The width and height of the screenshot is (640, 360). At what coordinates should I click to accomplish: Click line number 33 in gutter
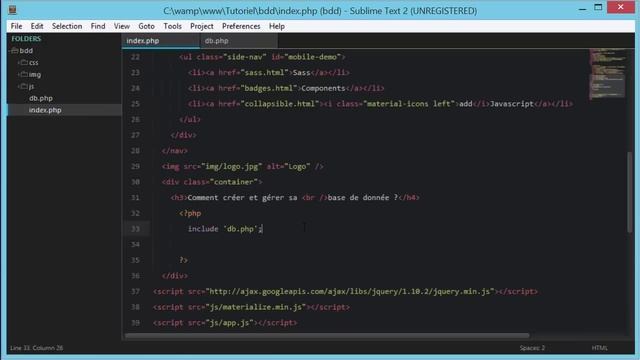[135, 229]
